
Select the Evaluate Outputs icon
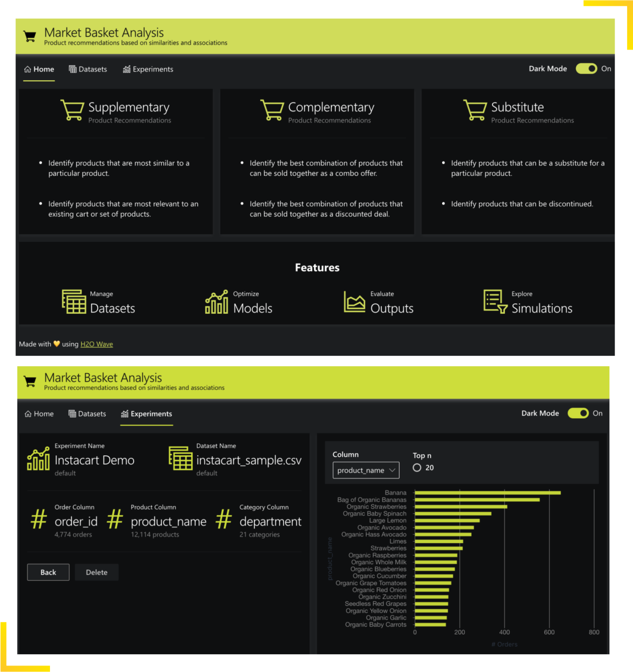click(354, 302)
